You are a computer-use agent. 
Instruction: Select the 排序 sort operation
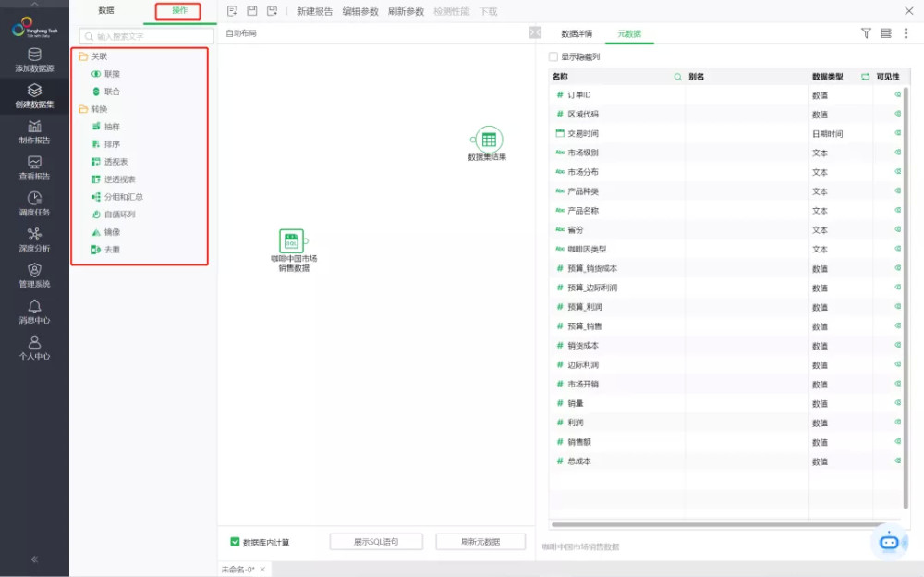(x=106, y=144)
